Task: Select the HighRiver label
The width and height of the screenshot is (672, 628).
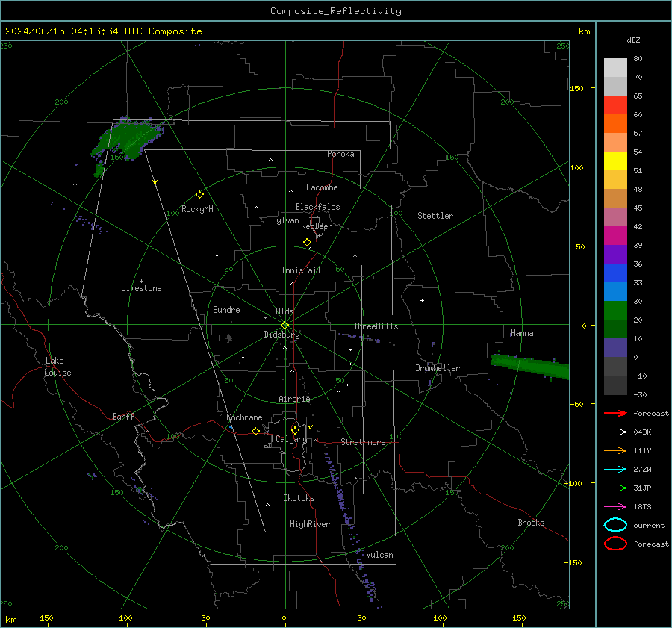Action: [310, 524]
